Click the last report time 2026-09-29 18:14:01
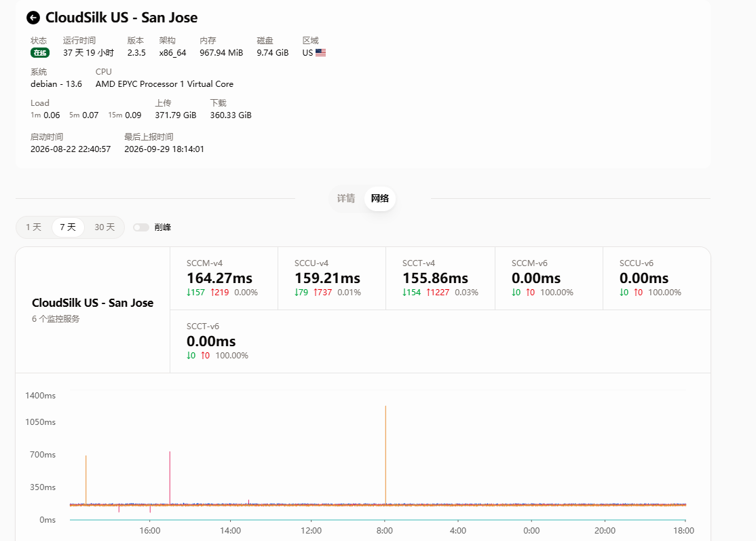This screenshot has width=756, height=541. (164, 149)
